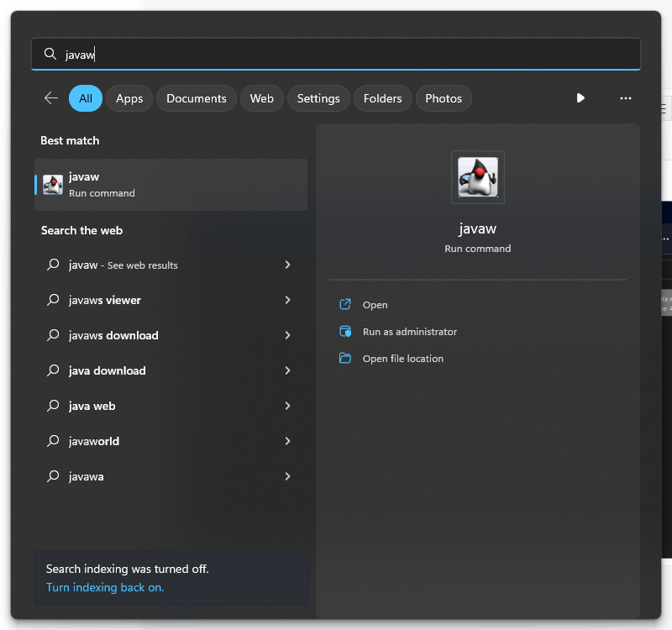The image size is (672, 630).
Task: Click search icon beside javawa
Action: click(53, 476)
